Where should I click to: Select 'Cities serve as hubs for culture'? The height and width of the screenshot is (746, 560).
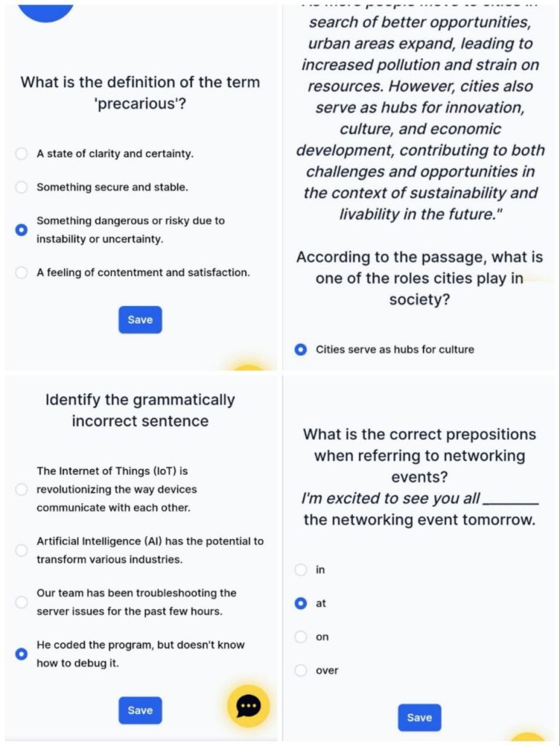(x=301, y=350)
